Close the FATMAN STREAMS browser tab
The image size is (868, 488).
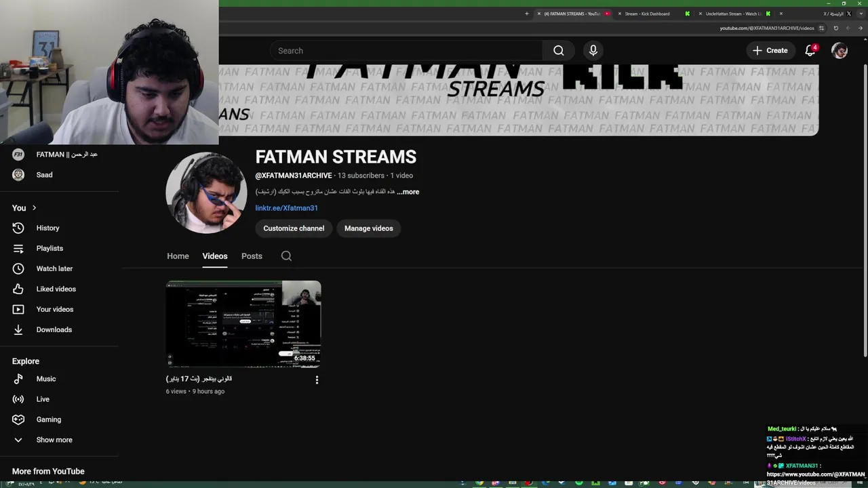click(539, 14)
